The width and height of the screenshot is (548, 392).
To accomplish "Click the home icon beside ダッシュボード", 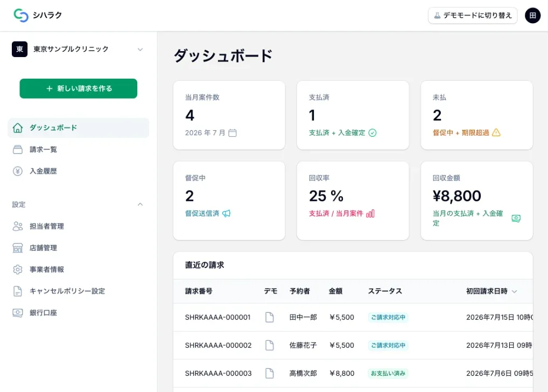I will pyautogui.click(x=17, y=128).
